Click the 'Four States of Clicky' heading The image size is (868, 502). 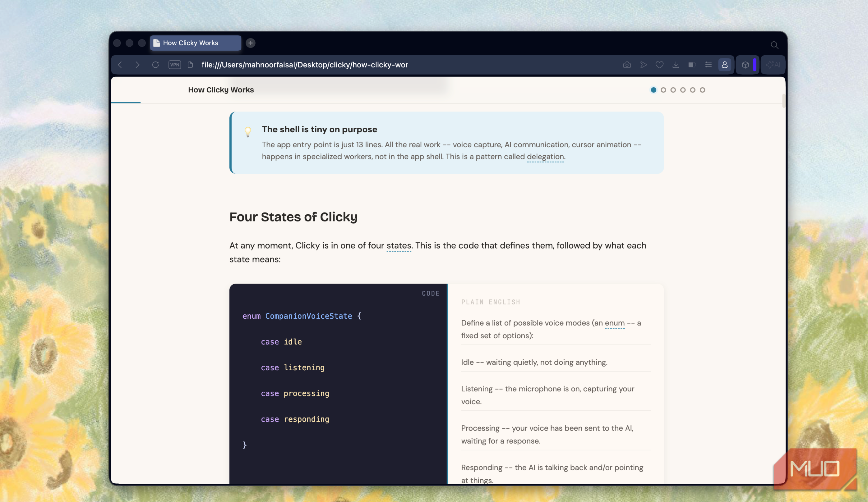[x=293, y=217]
